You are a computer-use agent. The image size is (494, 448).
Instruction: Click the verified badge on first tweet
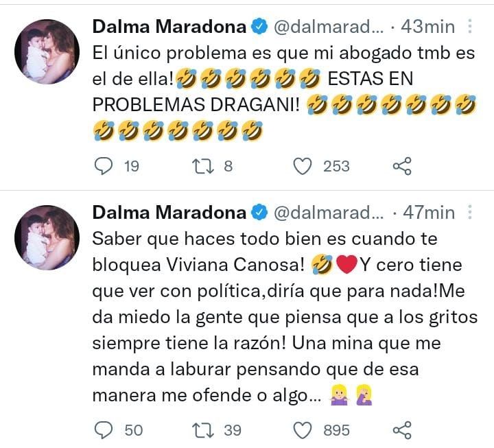click(259, 27)
